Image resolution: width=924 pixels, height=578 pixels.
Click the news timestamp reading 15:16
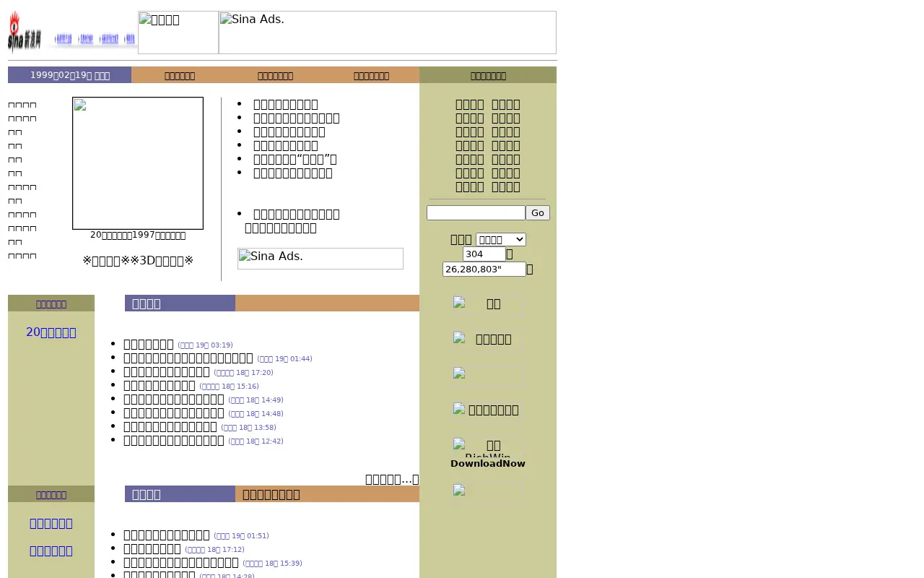click(230, 387)
